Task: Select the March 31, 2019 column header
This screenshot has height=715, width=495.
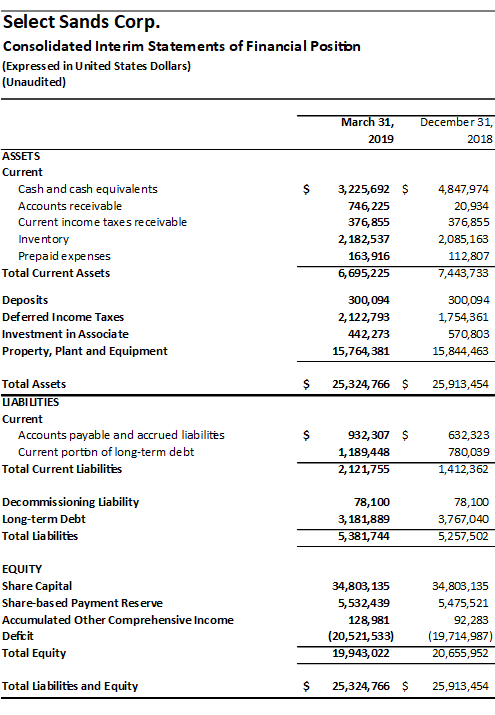Action: (x=368, y=130)
